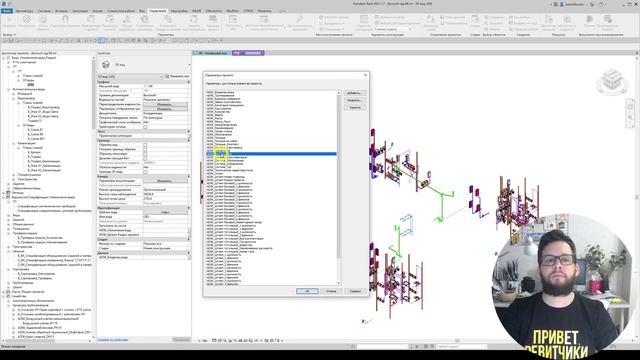The height and width of the screenshot is (360, 640).
Task: Collapse 'Семейства' node in project browser
Action: (4, 296)
